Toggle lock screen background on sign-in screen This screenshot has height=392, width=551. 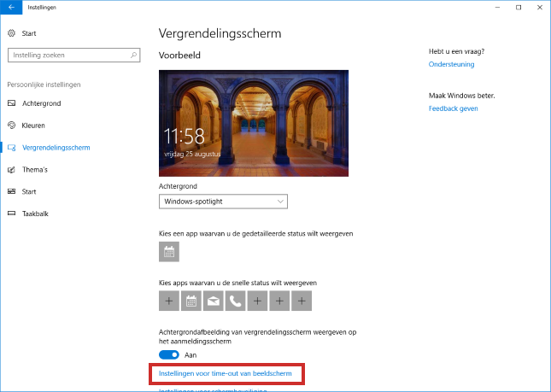click(169, 354)
